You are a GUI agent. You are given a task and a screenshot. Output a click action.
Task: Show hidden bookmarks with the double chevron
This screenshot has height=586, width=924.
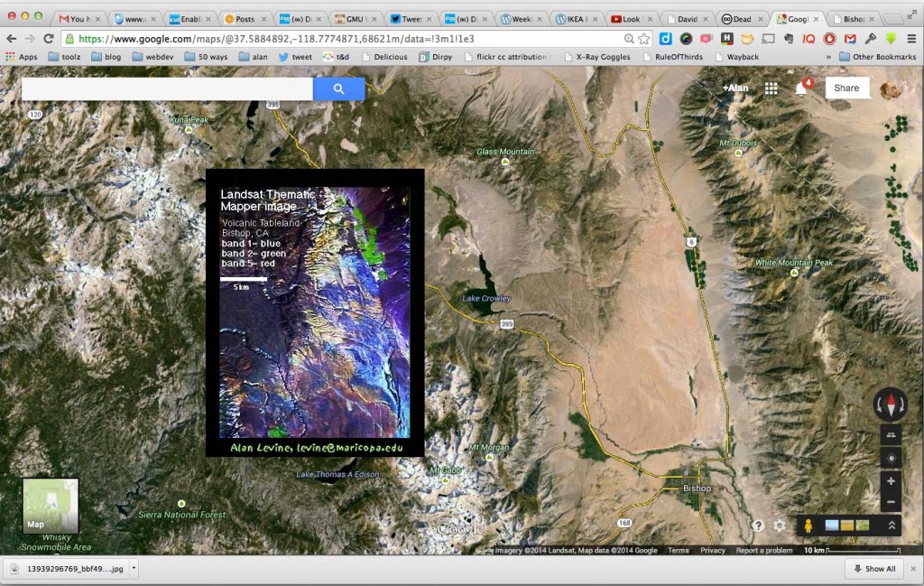(828, 57)
